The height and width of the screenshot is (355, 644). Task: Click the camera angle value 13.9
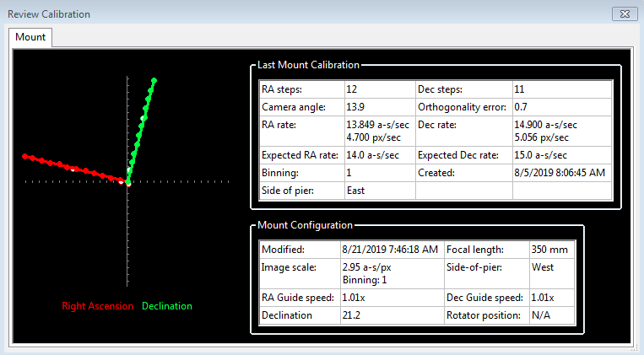tap(355, 107)
